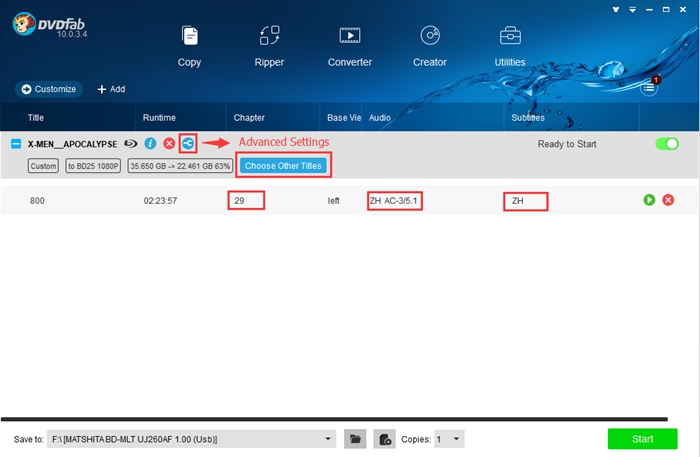Select ISO image output icon
This screenshot has height=457, width=700.
point(384,439)
